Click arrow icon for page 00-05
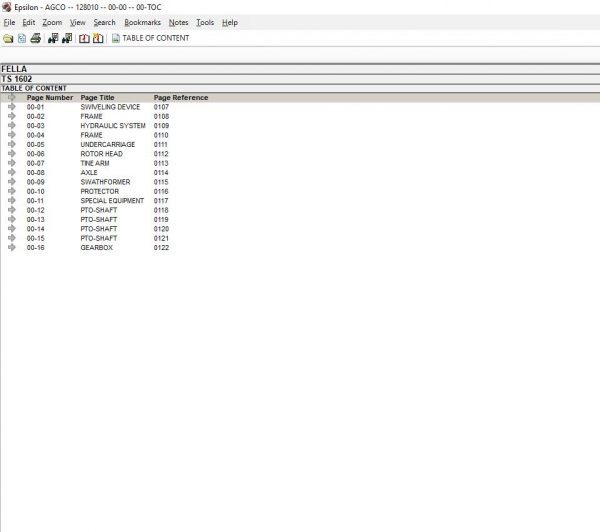 click(x=12, y=144)
